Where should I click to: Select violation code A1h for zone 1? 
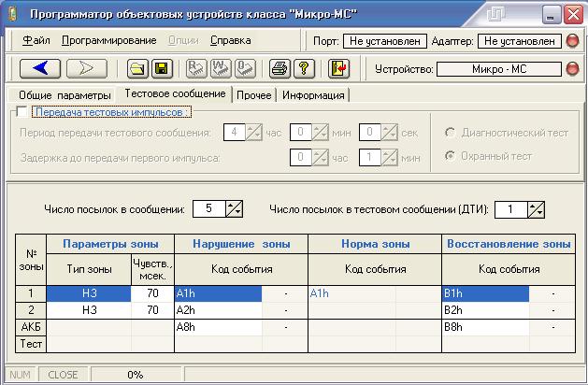point(218,293)
